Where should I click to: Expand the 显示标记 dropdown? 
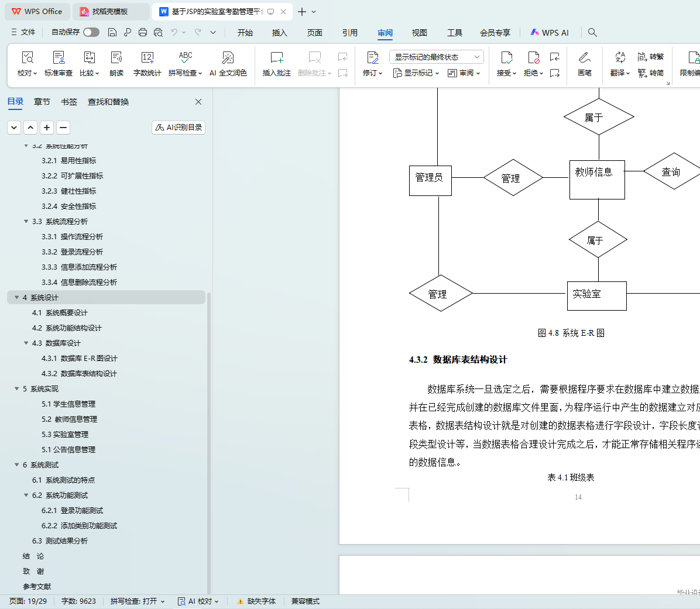pos(416,73)
